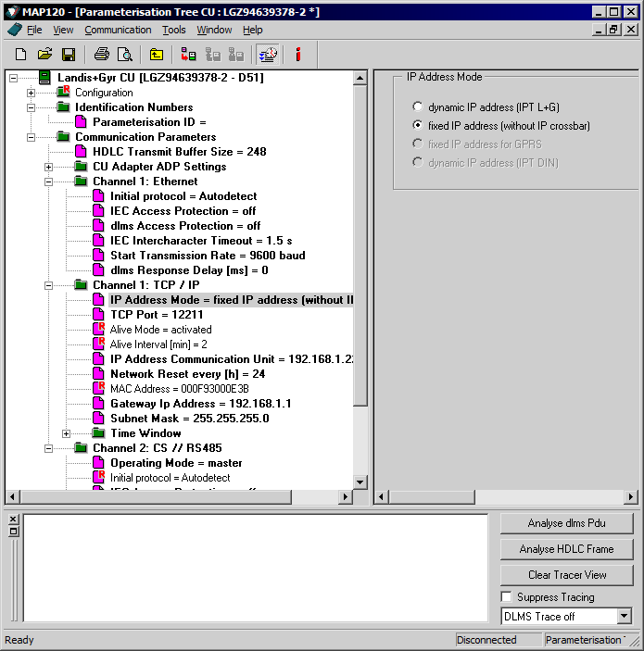Click the Save floppy disk icon
The width and height of the screenshot is (644, 651).
click(68, 55)
